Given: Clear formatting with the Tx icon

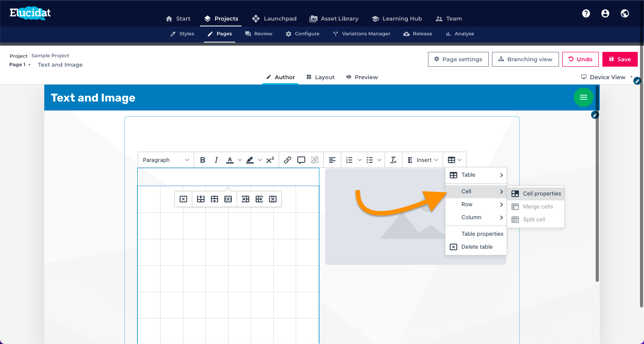Looking at the screenshot, I should pos(393,160).
